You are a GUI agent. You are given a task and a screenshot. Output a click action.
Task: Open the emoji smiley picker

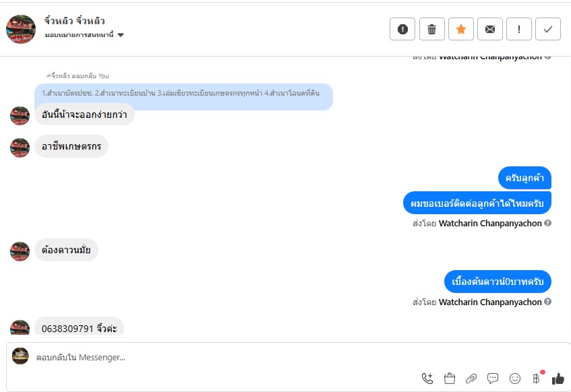point(514,379)
